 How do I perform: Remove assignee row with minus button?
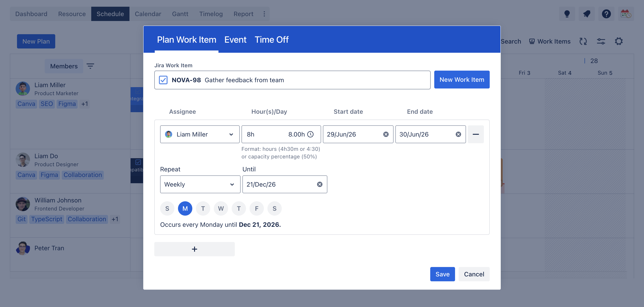click(475, 134)
